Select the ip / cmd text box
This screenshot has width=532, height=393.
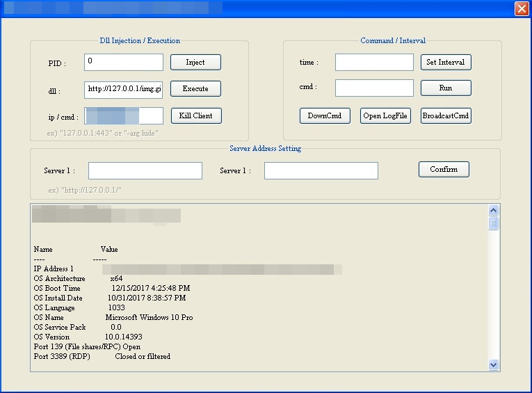coord(124,115)
